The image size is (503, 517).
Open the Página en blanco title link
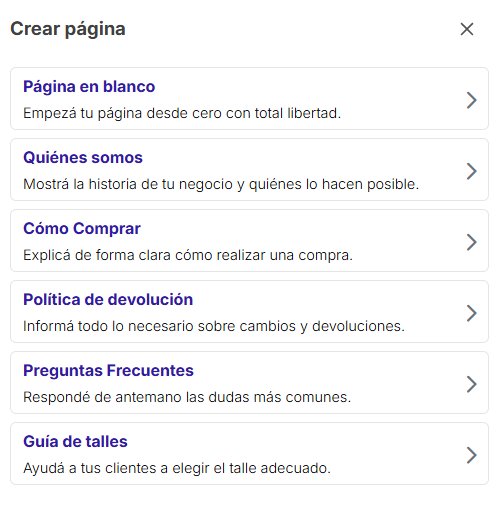click(89, 87)
